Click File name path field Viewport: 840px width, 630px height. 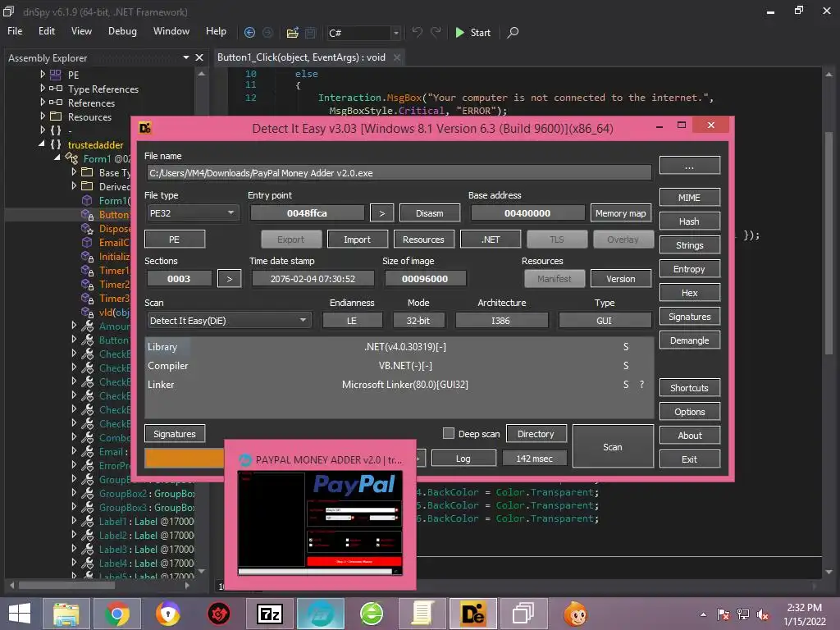(x=399, y=173)
